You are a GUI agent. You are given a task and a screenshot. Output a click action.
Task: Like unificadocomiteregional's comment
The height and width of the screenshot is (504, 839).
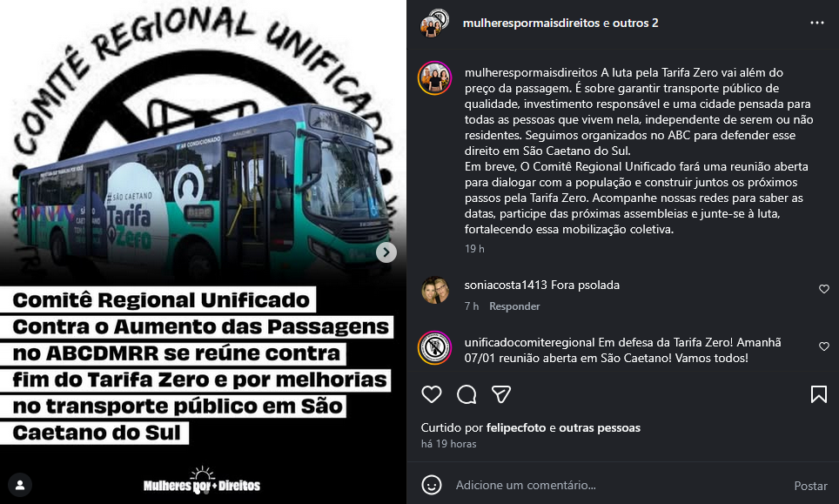tap(824, 346)
